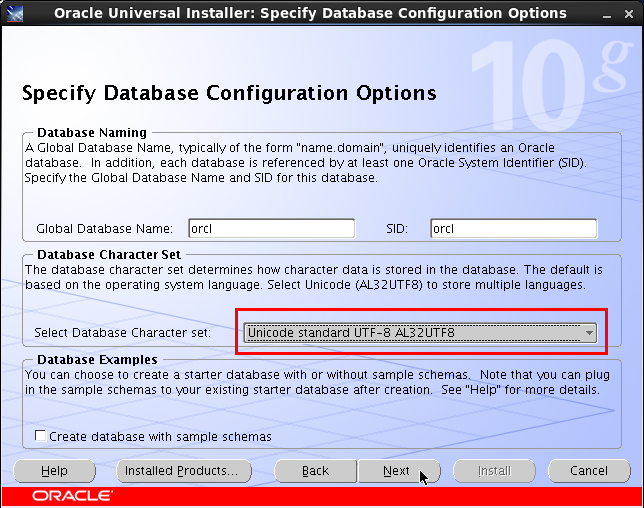644x508 pixels.
Task: Click the Global Database Name field
Action: click(x=271, y=228)
